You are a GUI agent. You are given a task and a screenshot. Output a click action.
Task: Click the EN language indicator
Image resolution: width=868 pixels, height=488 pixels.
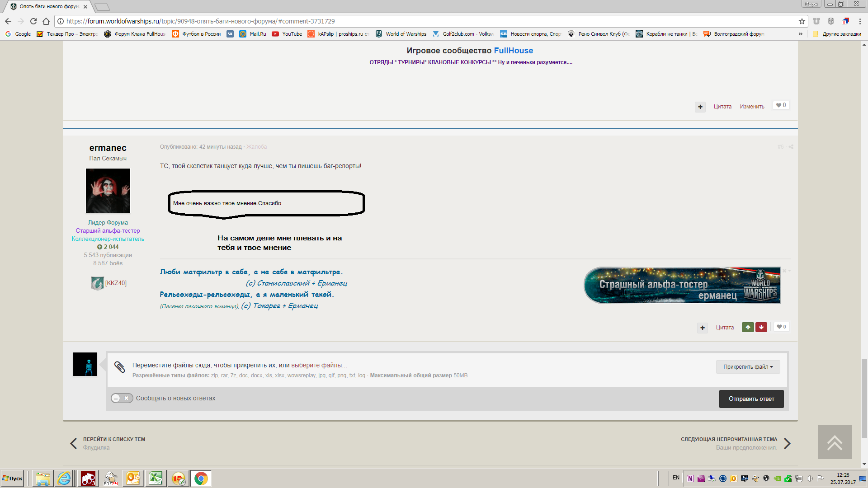click(676, 478)
